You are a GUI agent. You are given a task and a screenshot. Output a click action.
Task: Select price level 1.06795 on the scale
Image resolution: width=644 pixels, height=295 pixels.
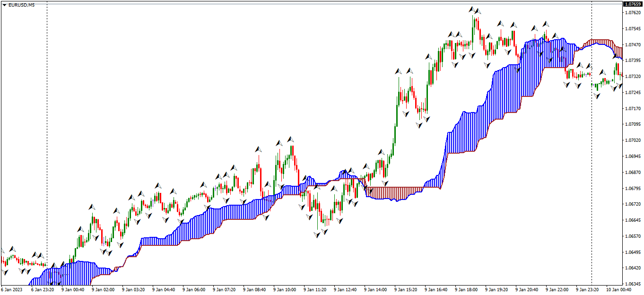pyautogui.click(x=633, y=188)
